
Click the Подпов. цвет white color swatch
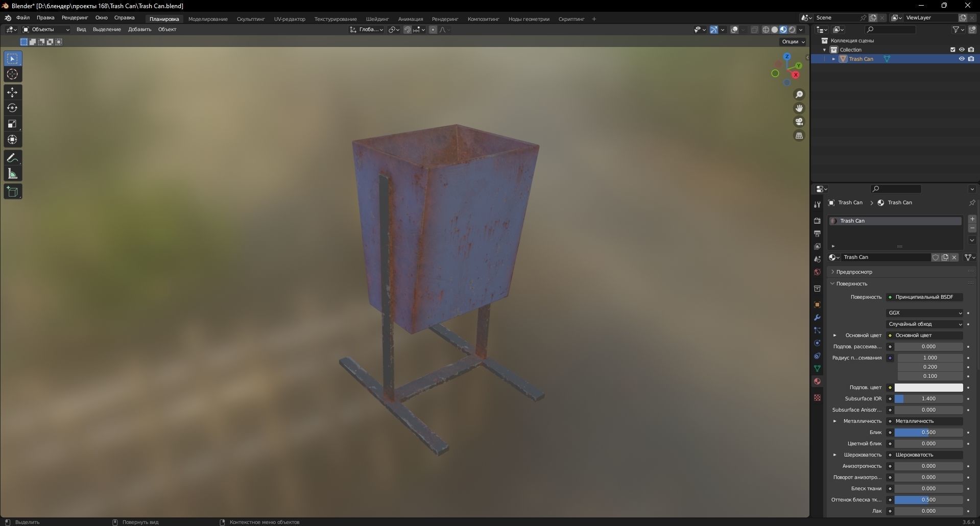(928, 387)
